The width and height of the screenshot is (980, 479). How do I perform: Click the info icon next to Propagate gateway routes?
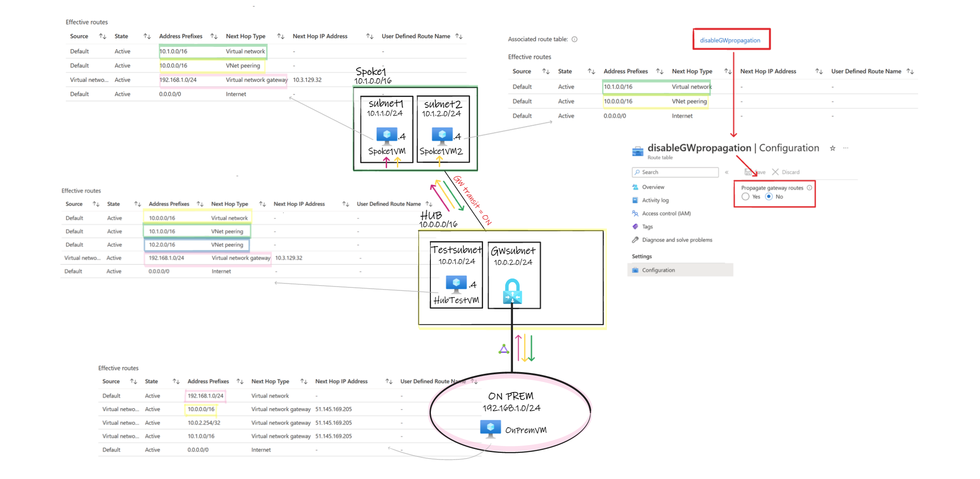coord(809,188)
